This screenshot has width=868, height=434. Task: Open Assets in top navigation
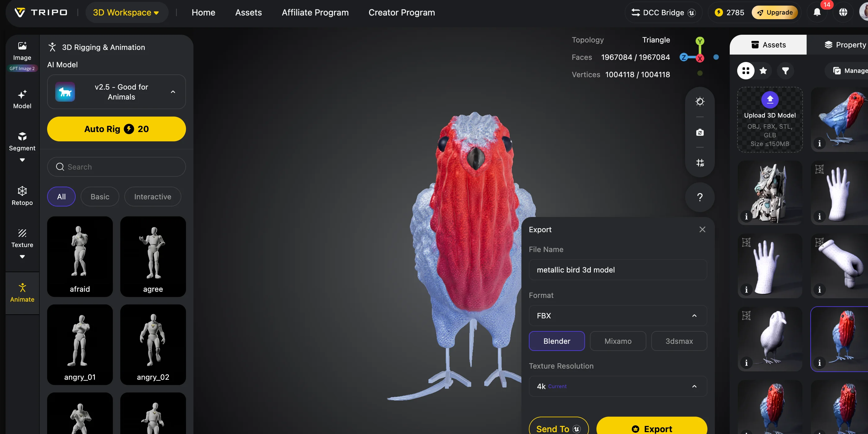248,12
